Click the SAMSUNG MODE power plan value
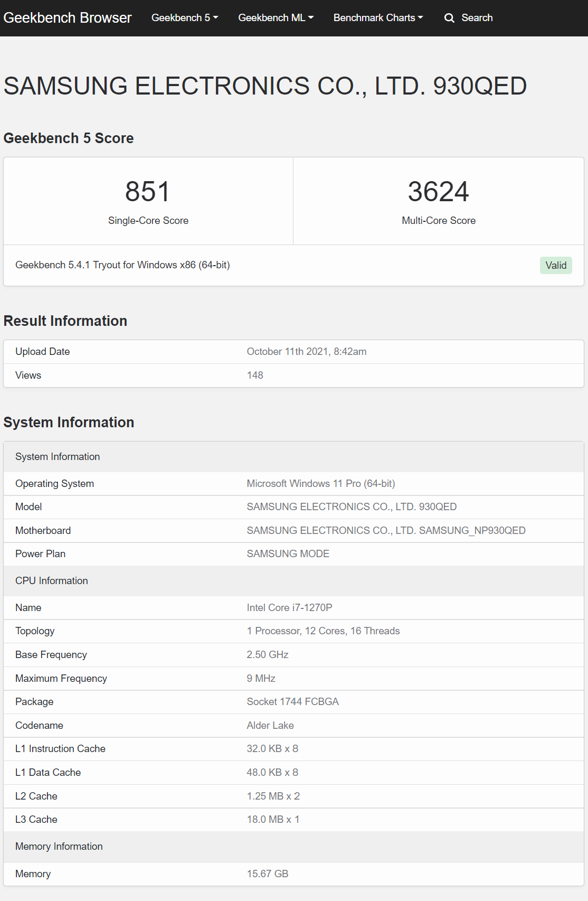 click(x=288, y=554)
